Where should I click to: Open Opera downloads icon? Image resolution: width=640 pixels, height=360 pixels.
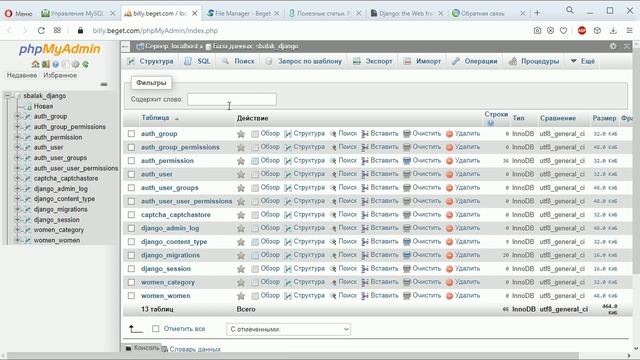click(x=613, y=31)
